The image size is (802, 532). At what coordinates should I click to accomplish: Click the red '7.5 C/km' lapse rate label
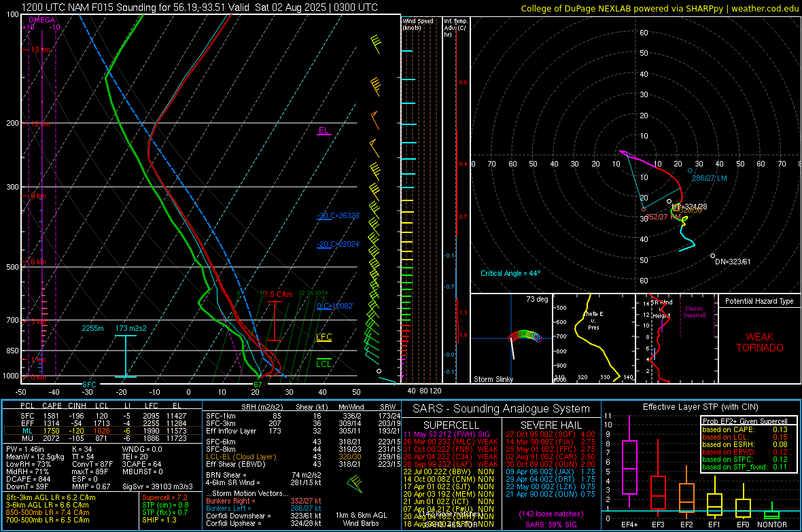tap(278, 294)
